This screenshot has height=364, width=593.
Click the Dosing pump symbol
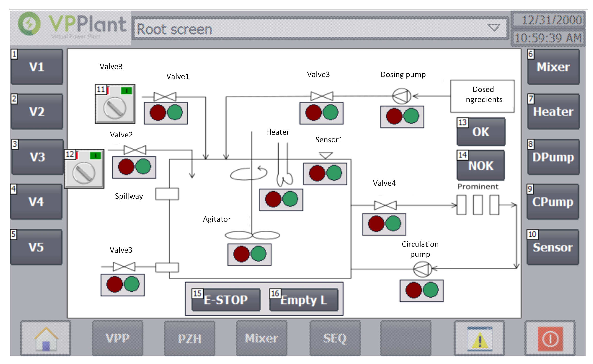(402, 96)
